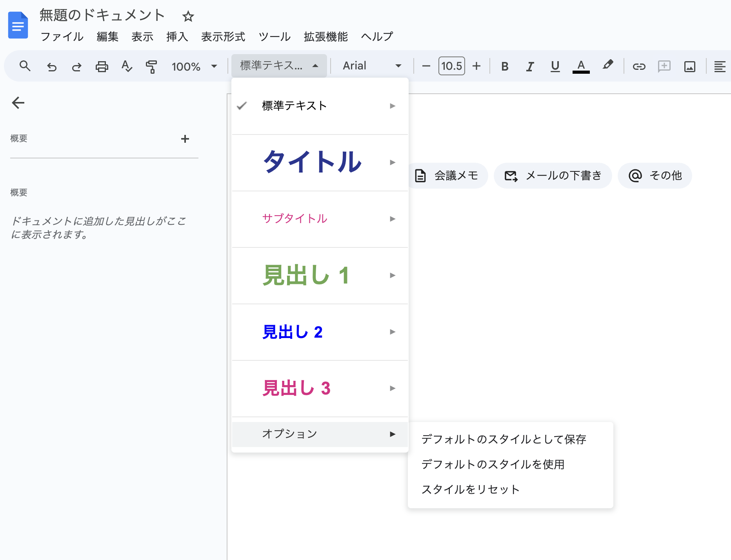Click the add comment icon
Image resolution: width=731 pixels, height=560 pixels.
coord(664,66)
